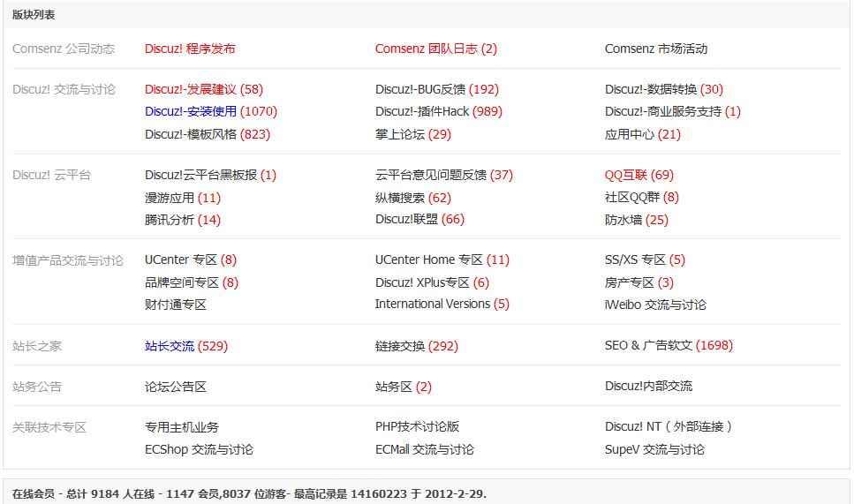The height and width of the screenshot is (504, 854).
Task: Open 防水墙 board
Action: tap(623, 220)
